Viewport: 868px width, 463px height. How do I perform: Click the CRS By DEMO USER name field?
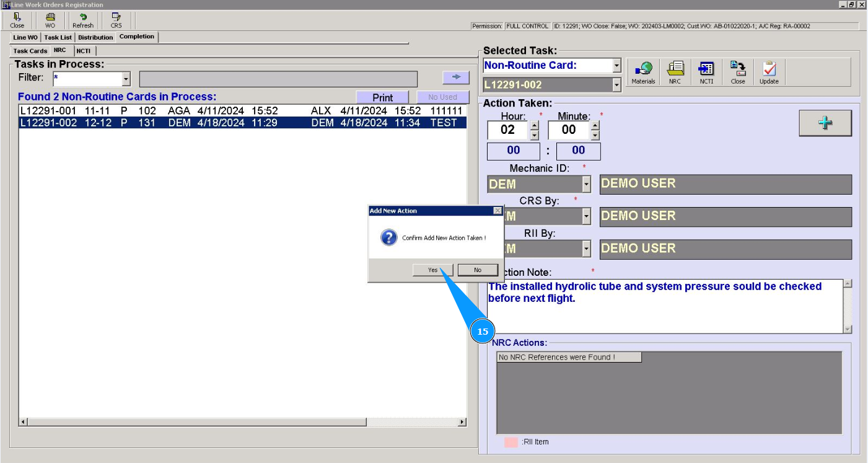tap(726, 216)
